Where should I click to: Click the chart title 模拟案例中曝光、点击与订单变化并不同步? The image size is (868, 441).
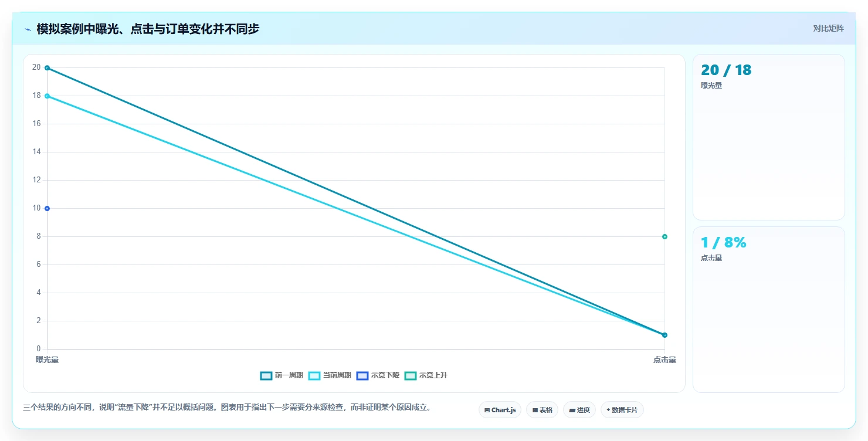(x=148, y=29)
